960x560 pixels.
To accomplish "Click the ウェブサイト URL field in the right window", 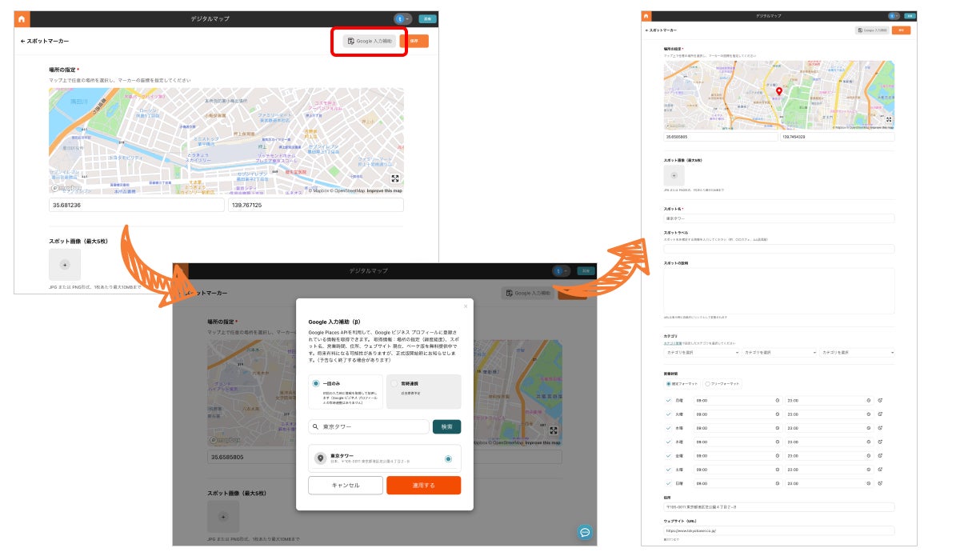I will pos(779,530).
